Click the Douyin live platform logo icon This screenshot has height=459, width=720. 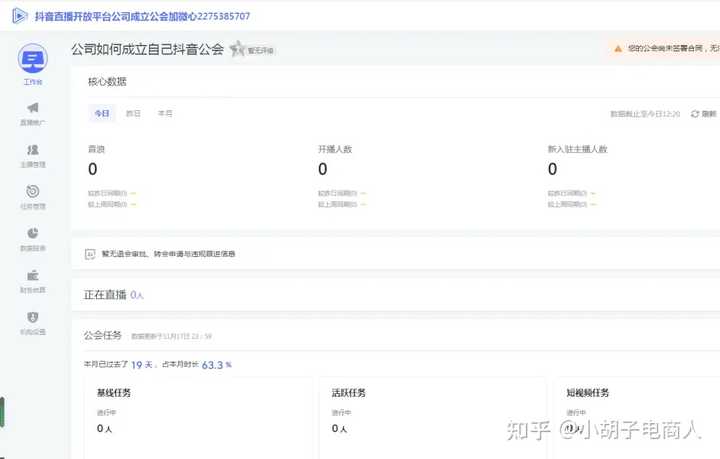[x=19, y=16]
